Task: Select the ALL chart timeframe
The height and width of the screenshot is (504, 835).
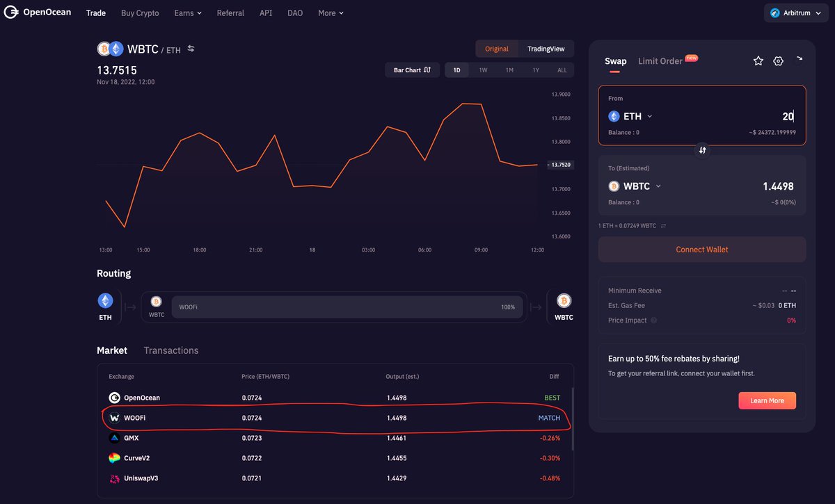Action: (562, 70)
